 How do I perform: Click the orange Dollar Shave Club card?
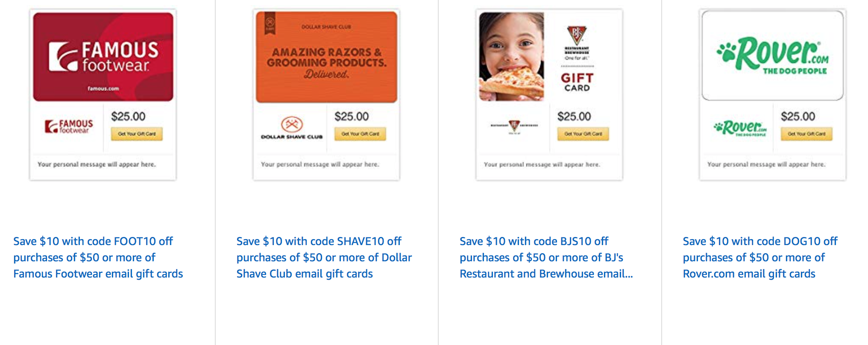click(x=326, y=57)
